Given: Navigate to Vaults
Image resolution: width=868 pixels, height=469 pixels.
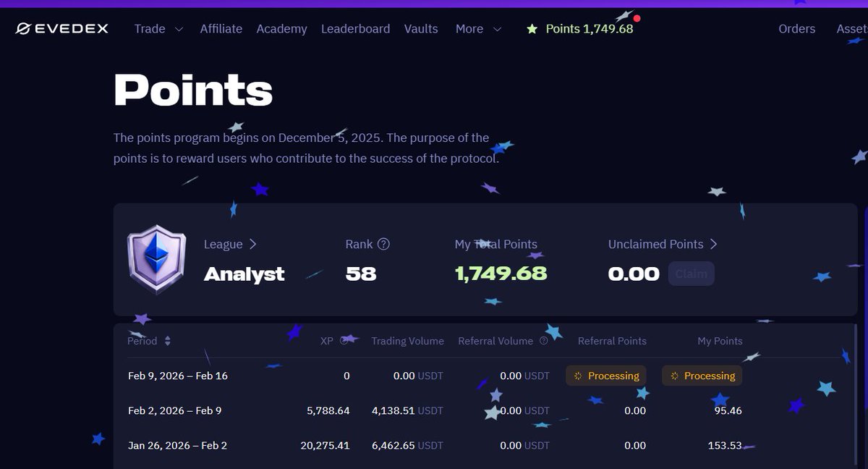Looking at the screenshot, I should (421, 29).
